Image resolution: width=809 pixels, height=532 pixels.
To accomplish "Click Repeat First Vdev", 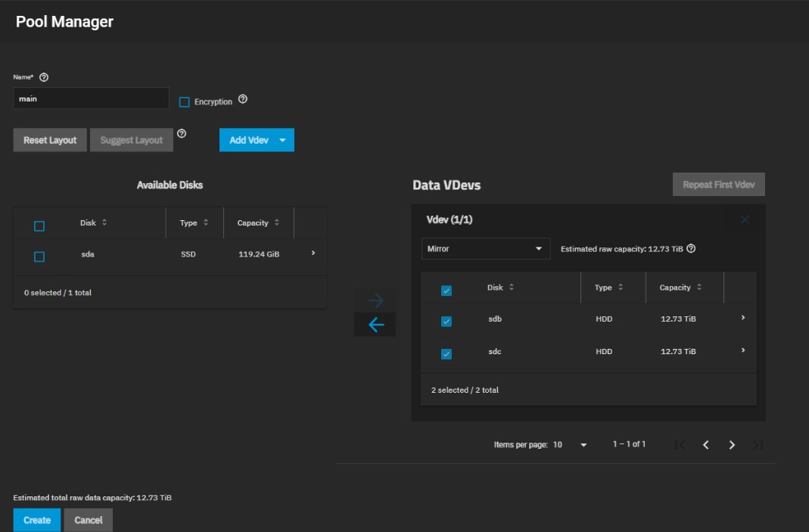I will coord(717,184).
